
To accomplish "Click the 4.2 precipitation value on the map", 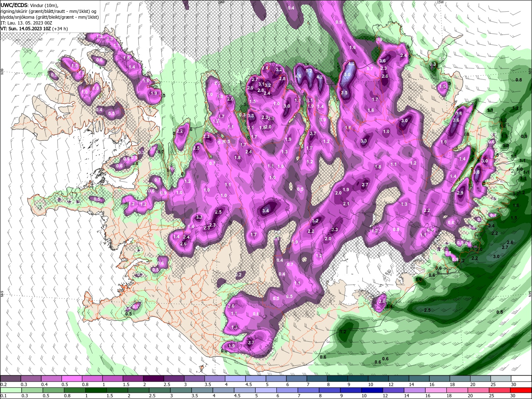I will 320,77.
